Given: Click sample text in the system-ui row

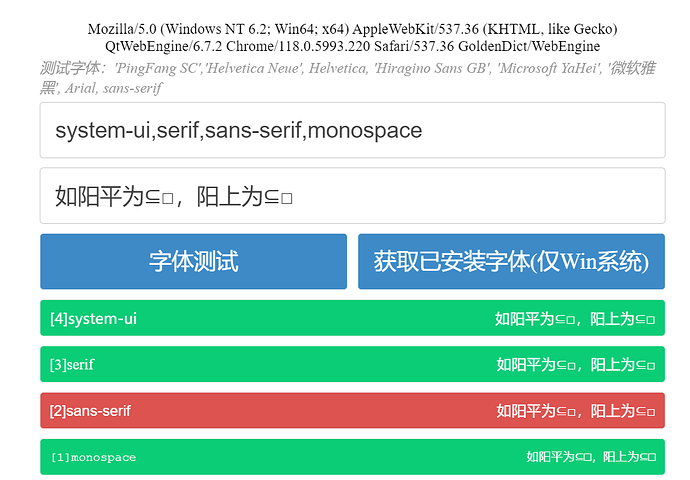Looking at the screenshot, I should coord(575,319).
